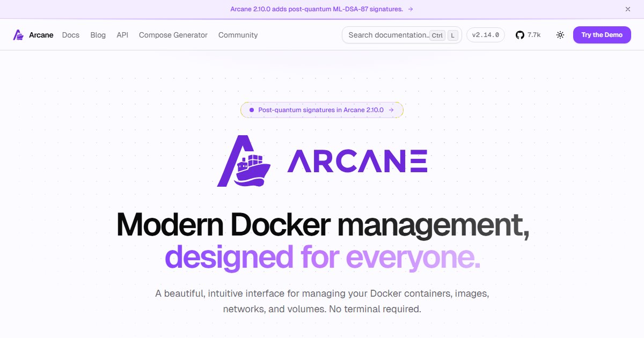
Task: Dismiss the announcement banner with X
Action: [x=628, y=9]
